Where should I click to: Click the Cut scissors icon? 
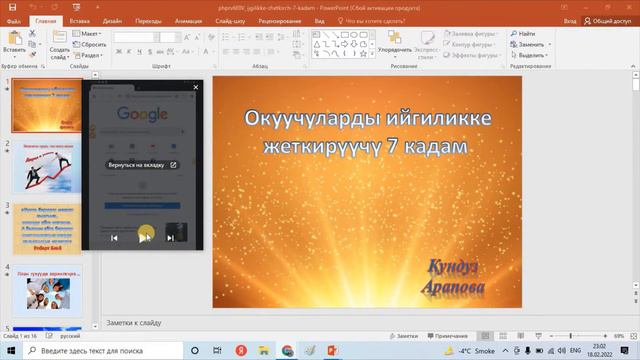[x=32, y=33]
